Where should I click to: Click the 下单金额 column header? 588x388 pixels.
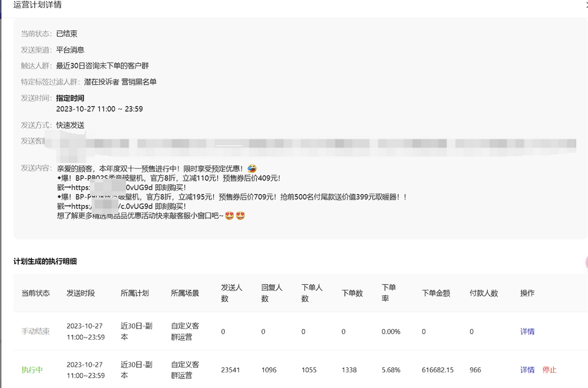[x=436, y=293]
